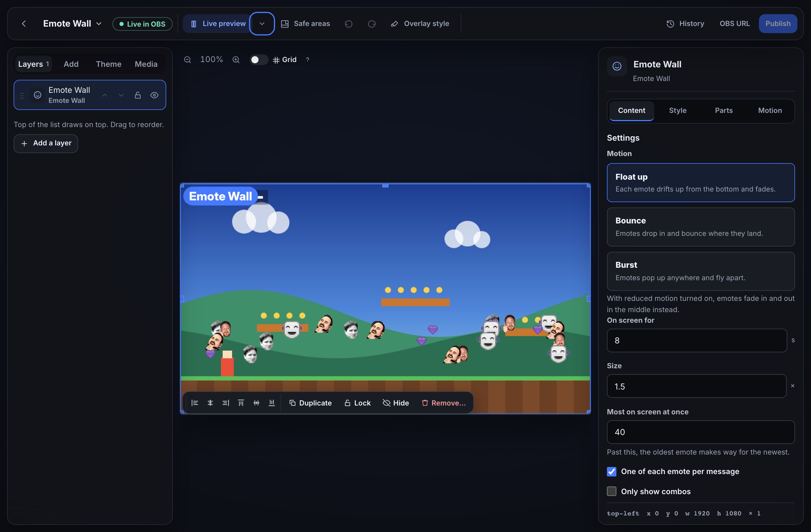Align layer to bottom edge
Screen dimensions: 811x532
pos(272,403)
